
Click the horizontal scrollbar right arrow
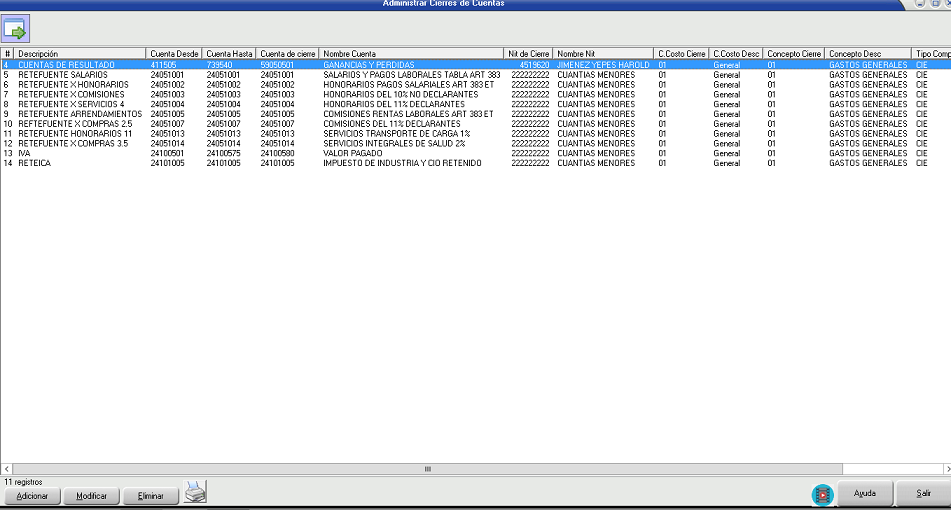click(x=945, y=469)
